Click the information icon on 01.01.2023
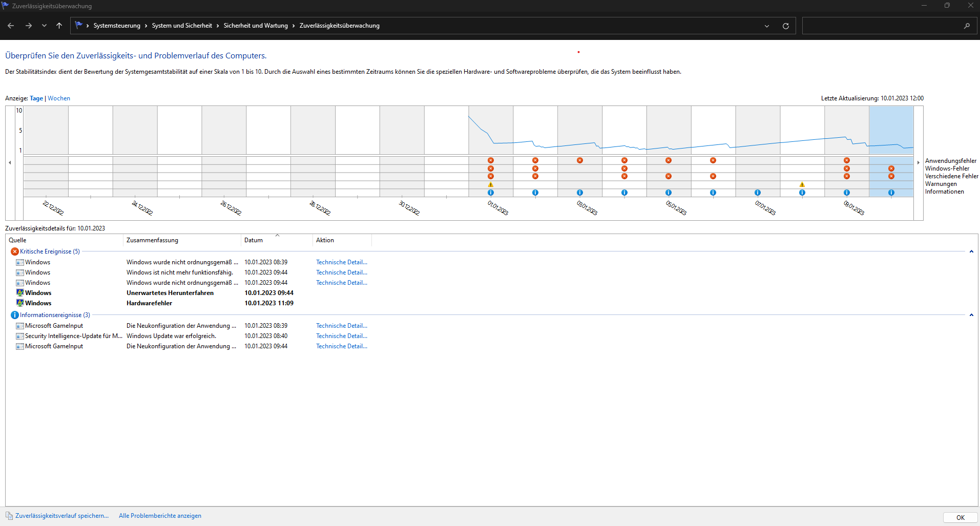The image size is (980, 526). [x=491, y=193]
